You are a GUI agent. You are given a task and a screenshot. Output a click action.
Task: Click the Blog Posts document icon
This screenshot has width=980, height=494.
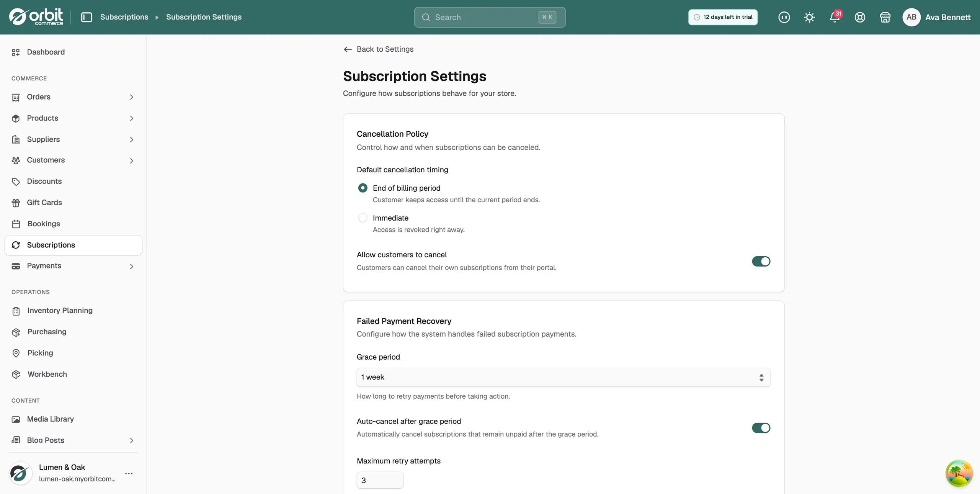pyautogui.click(x=16, y=440)
